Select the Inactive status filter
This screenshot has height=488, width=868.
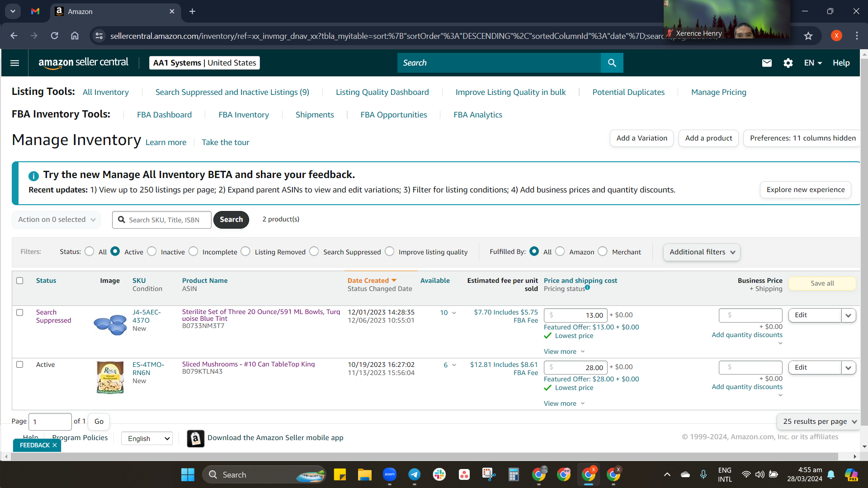(x=152, y=251)
